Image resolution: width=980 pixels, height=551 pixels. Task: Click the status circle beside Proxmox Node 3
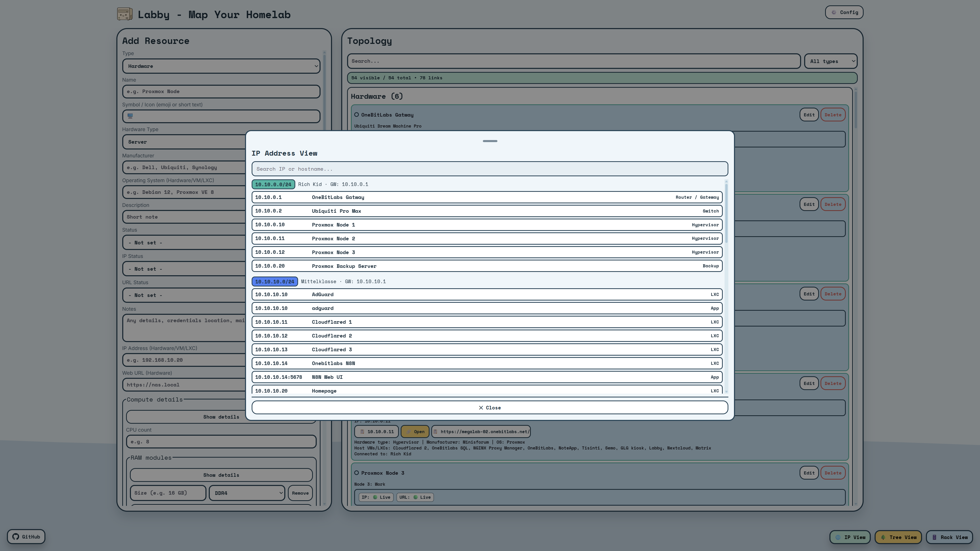pos(357,473)
